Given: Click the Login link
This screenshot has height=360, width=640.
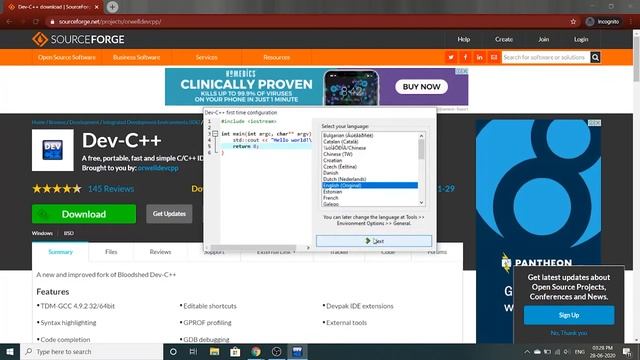Looking at the screenshot, I should pyautogui.click(x=581, y=40).
